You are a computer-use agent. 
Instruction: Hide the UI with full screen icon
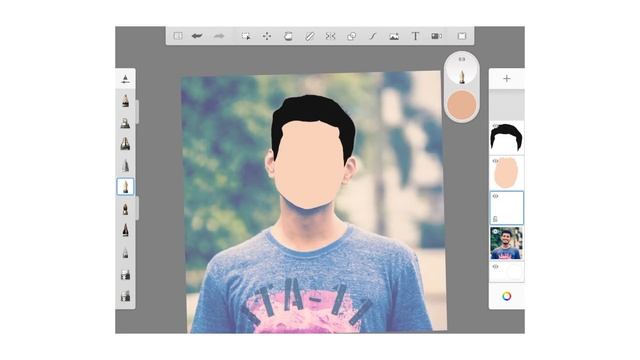tap(462, 36)
